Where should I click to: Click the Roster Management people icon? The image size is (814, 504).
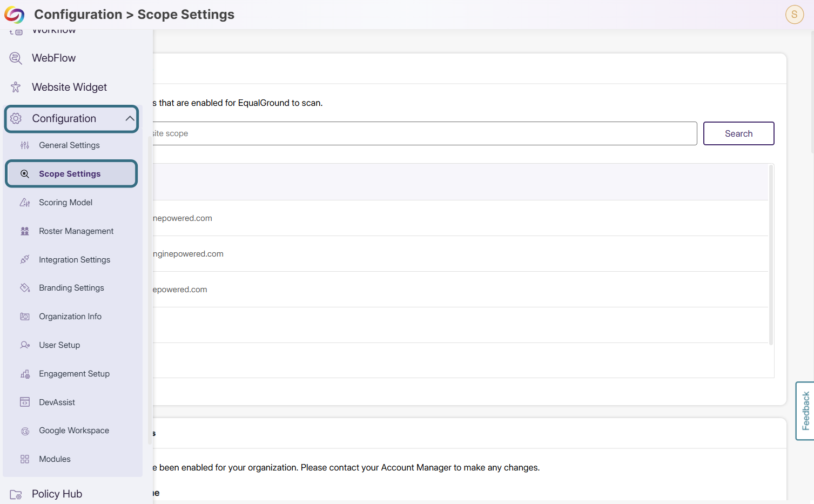(25, 231)
